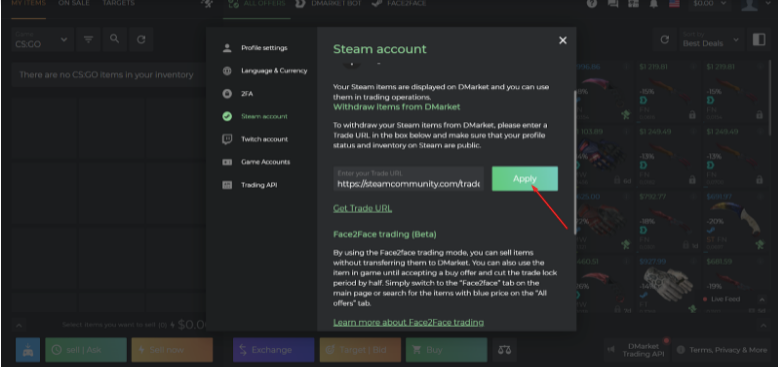Viewport: 778px width, 367px height.
Task: Click the filter icon next to the CS:GO dropdown
Action: (x=88, y=39)
